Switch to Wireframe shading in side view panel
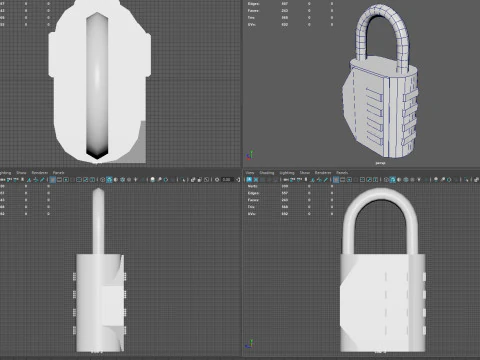Screen dimensions: 480x360 coord(102,179)
